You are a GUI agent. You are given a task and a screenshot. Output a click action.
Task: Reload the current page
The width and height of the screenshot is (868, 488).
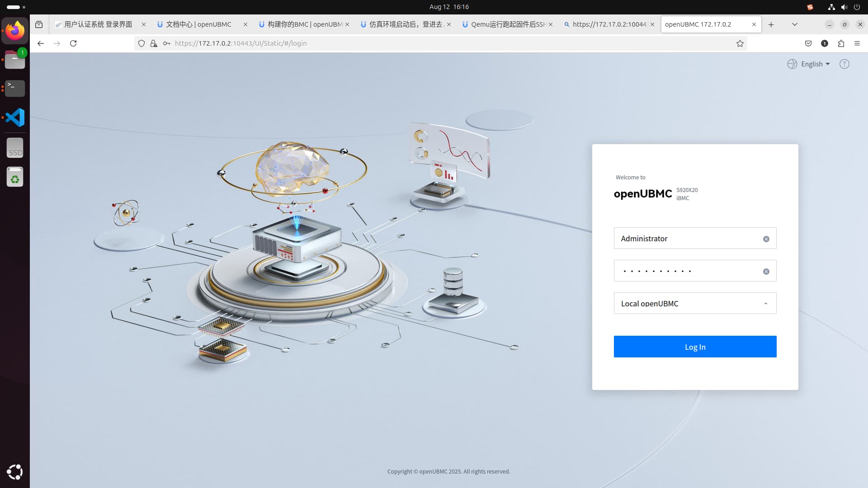click(73, 43)
